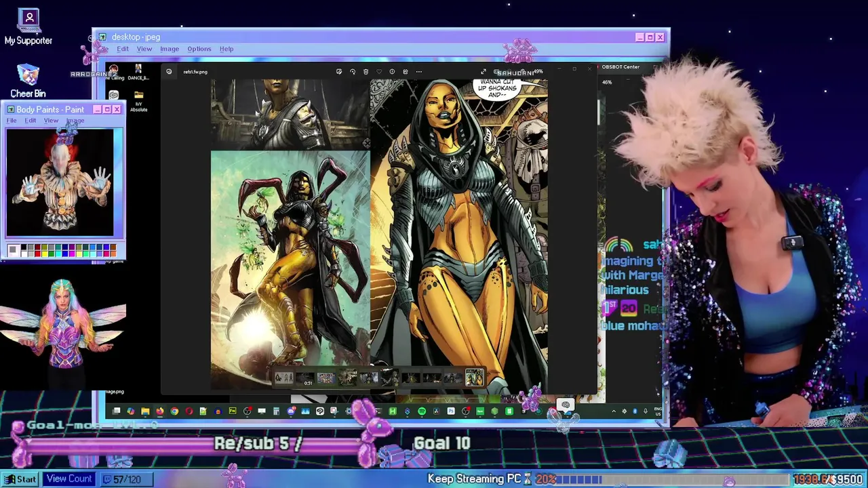Launch Chrome from the inner taskbar

174,411
